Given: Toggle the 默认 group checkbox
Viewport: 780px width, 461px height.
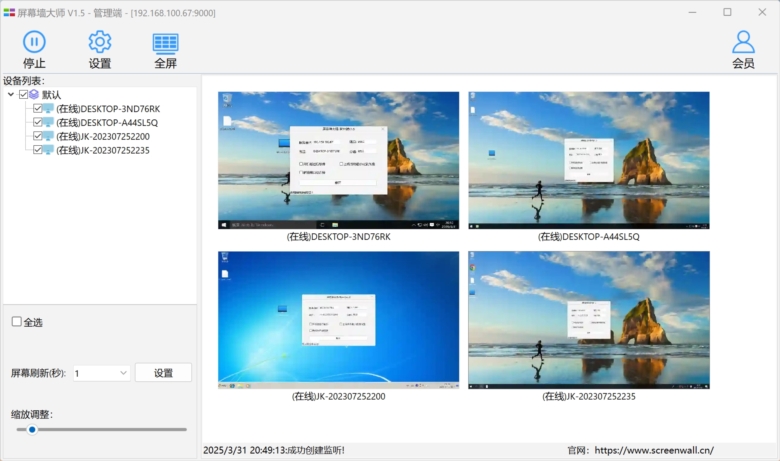Looking at the screenshot, I should (x=23, y=94).
